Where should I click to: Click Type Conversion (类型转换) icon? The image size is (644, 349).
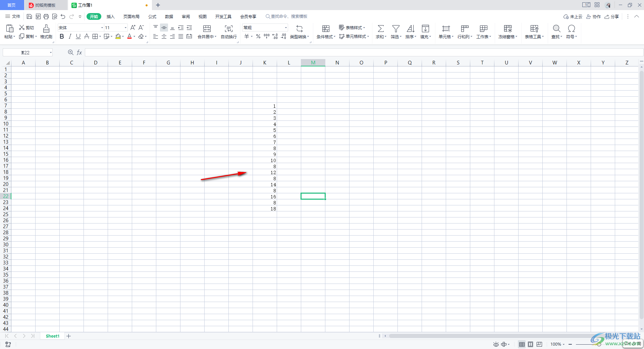[x=300, y=29]
